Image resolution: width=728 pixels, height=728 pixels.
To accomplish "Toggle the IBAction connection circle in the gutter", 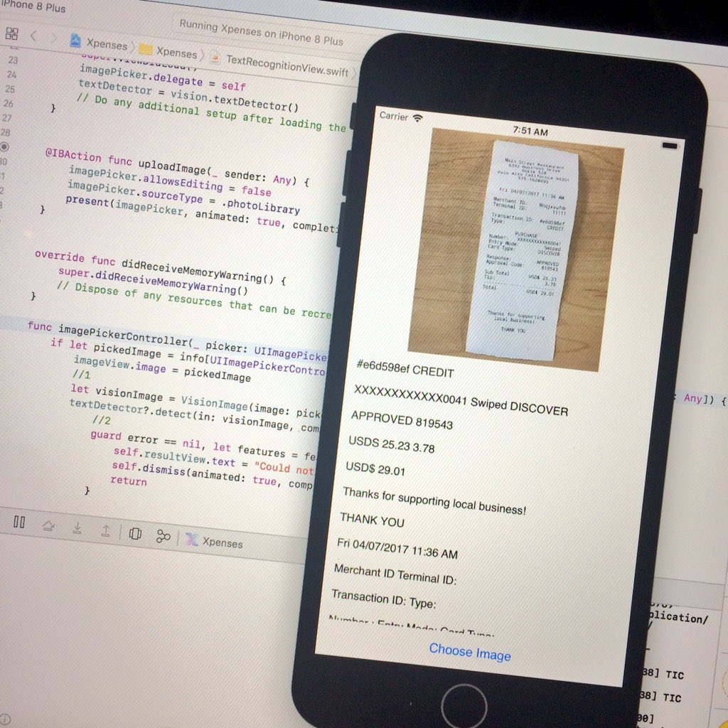I will (4, 146).
